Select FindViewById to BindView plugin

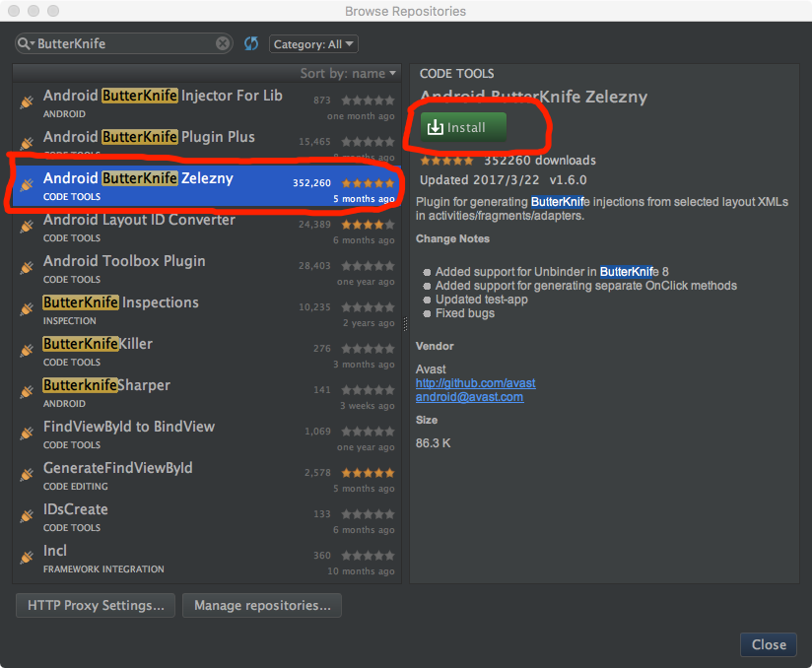click(207, 434)
